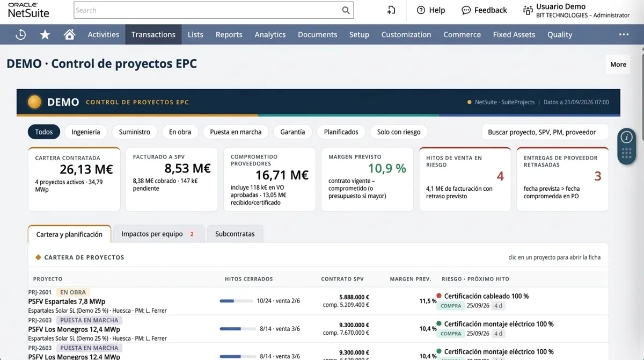The width and height of the screenshot is (644, 360).
Task: Expand the Analytics menu
Action: pyautogui.click(x=270, y=34)
